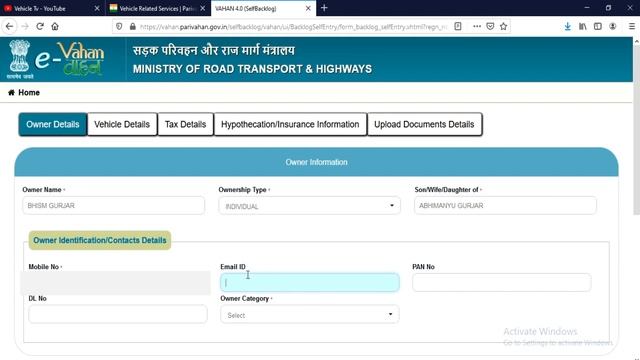The width and height of the screenshot is (640, 360).
Task: Click the page vertical scrollbar
Action: click(636, 129)
